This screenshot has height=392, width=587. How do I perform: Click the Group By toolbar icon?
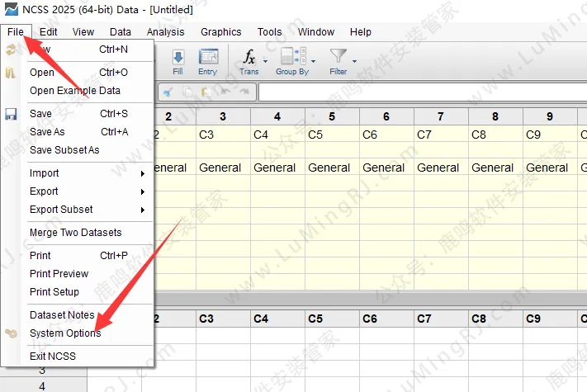pyautogui.click(x=291, y=62)
